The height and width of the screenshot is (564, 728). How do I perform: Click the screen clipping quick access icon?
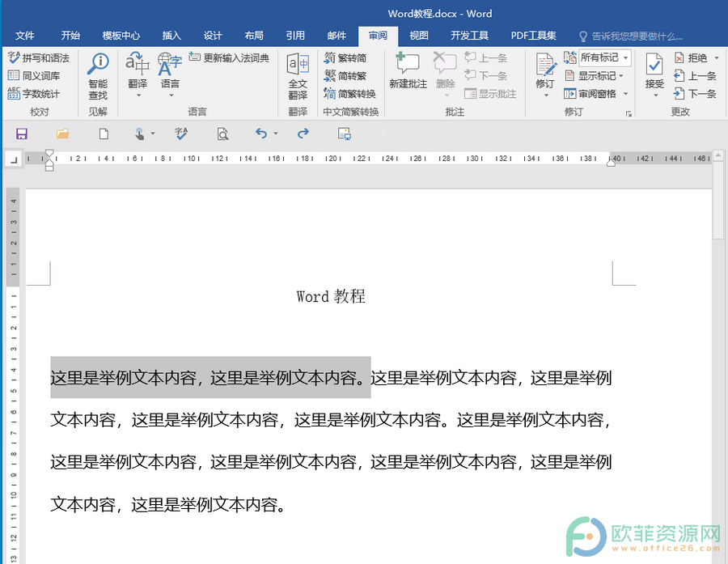point(344,134)
